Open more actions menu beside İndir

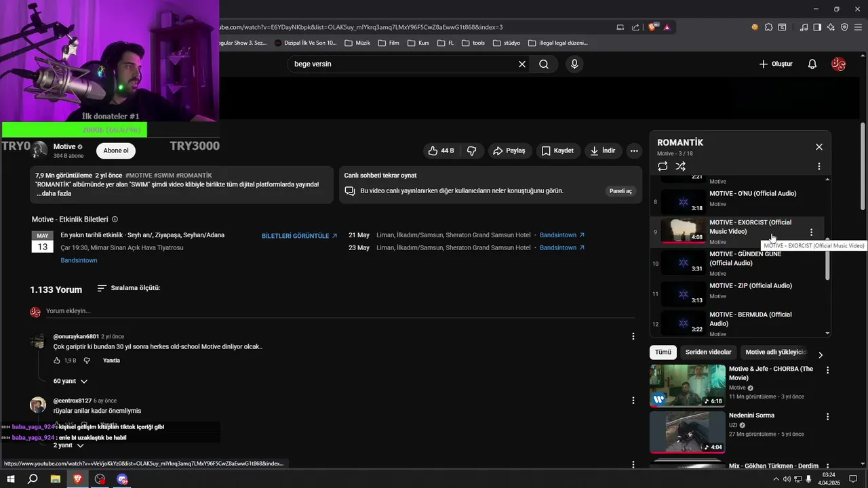click(634, 150)
